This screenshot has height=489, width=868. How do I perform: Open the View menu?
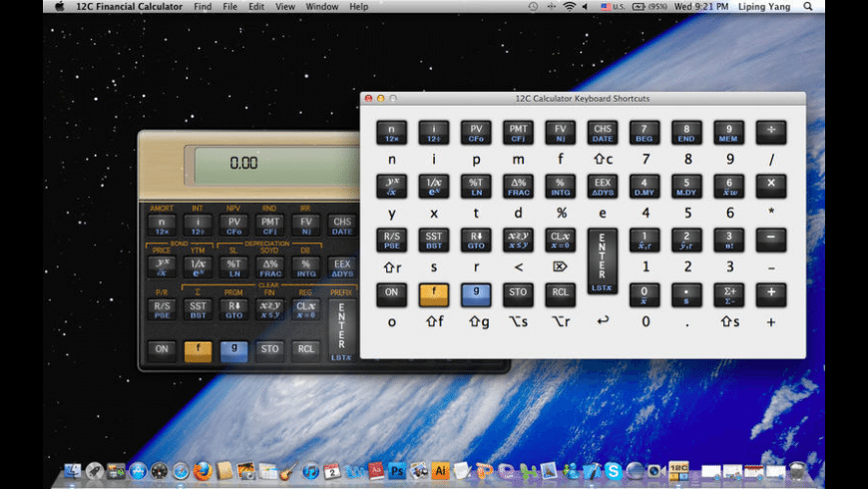285,7
